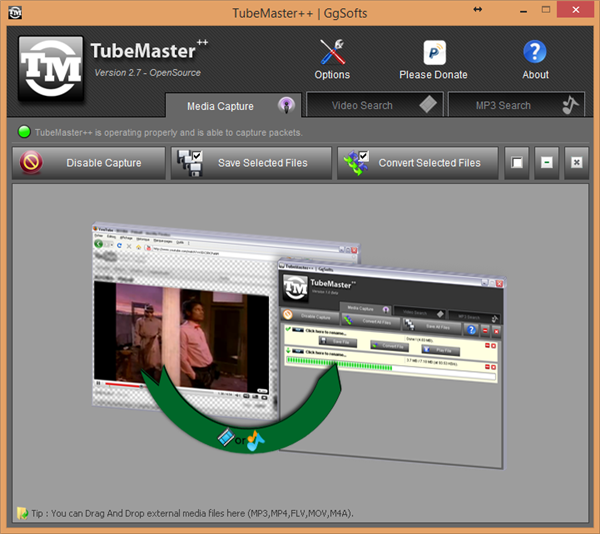Image resolution: width=600 pixels, height=534 pixels.
Task: Open the Video Search tab
Action: pos(362,106)
